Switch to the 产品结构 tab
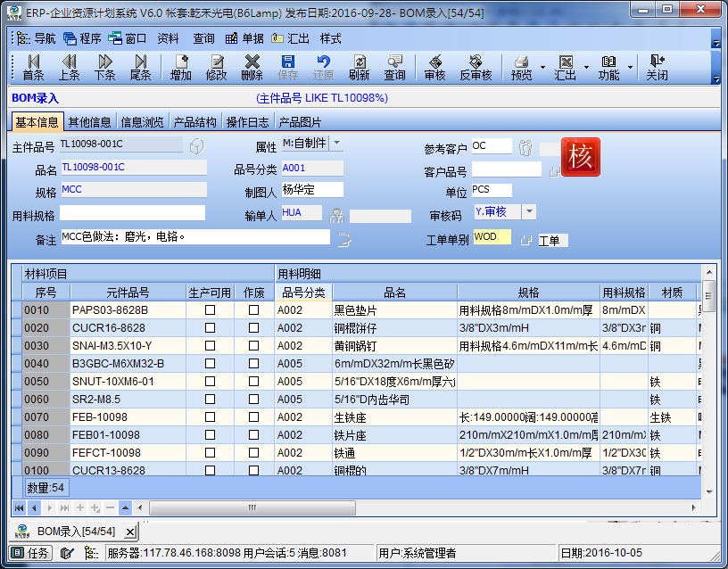This screenshot has height=569, width=728. coord(195,122)
